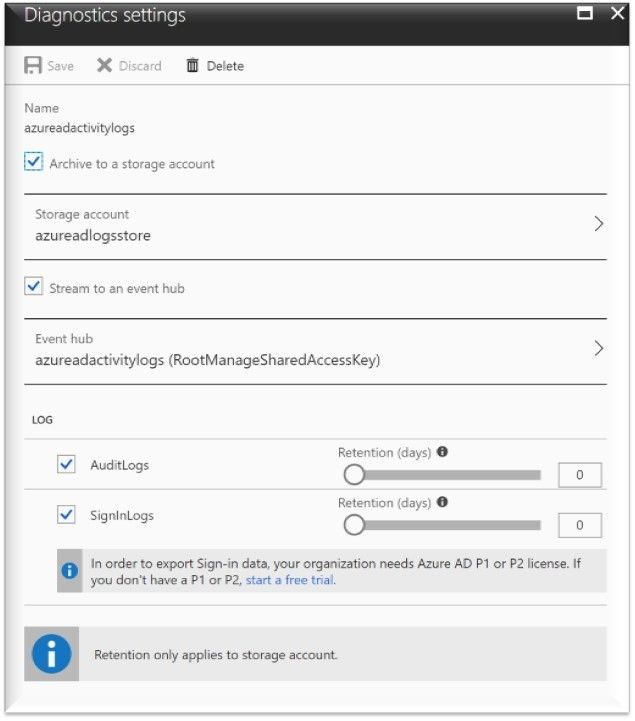Viewport: 635px width, 721px height.
Task: Open Storage account selection chevron
Action: (x=598, y=224)
